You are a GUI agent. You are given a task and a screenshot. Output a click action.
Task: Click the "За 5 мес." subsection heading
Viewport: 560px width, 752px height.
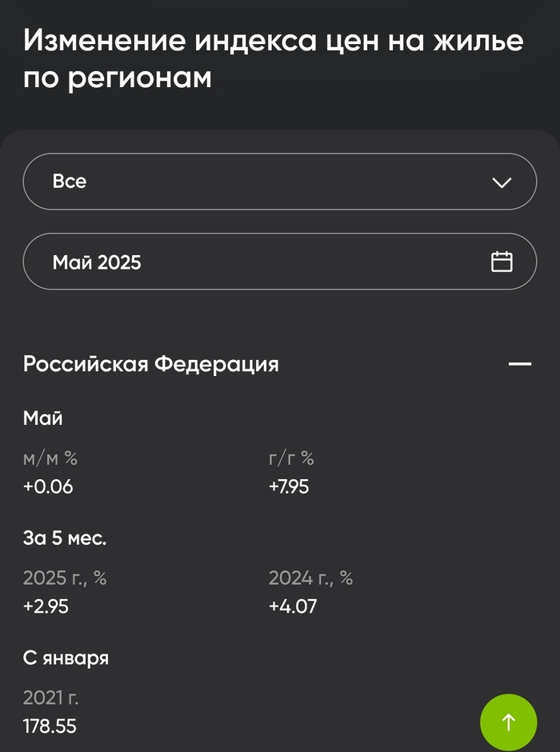(x=65, y=538)
